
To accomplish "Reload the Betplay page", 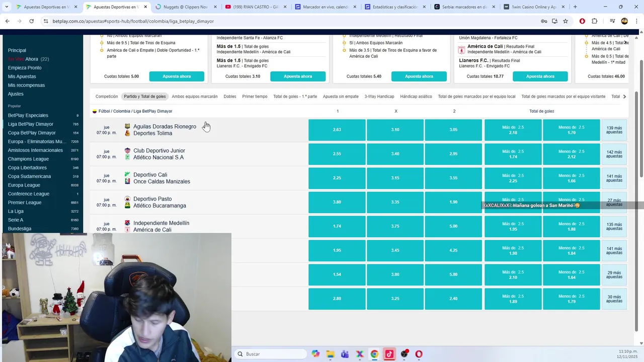I will [31, 21].
